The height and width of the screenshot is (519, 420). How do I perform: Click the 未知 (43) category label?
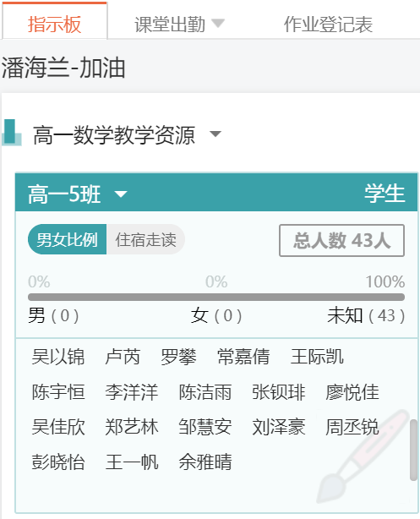point(366,315)
